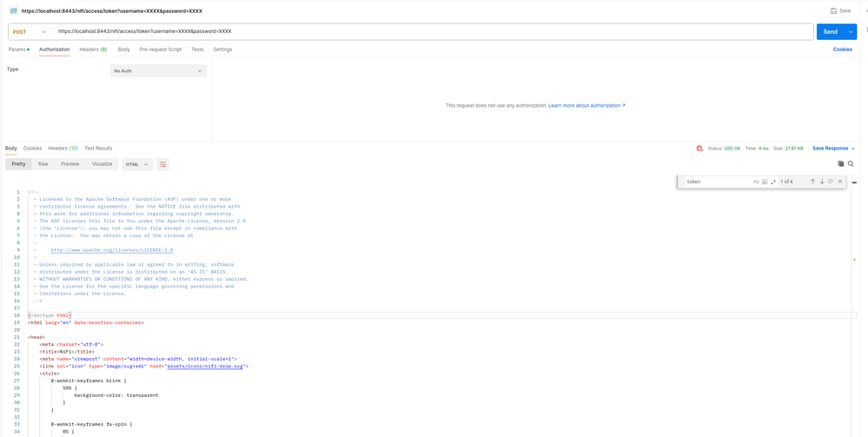
Task: View the Test Results tab
Action: pyautogui.click(x=98, y=149)
